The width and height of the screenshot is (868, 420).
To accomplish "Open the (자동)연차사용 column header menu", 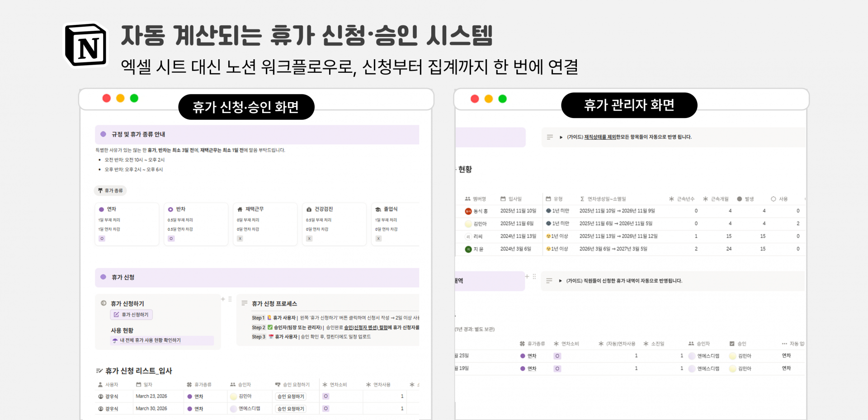I will [x=617, y=344].
